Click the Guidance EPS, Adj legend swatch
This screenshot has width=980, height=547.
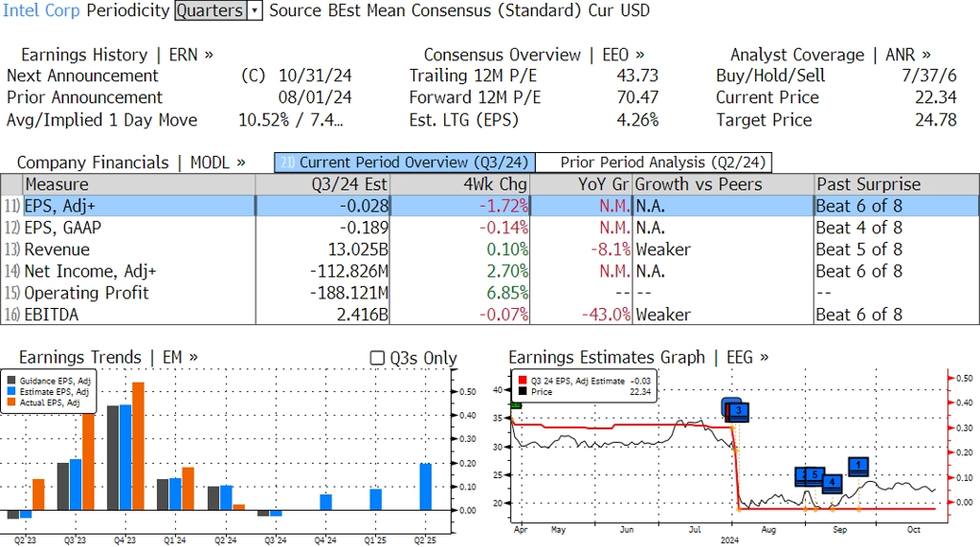pyautogui.click(x=11, y=381)
